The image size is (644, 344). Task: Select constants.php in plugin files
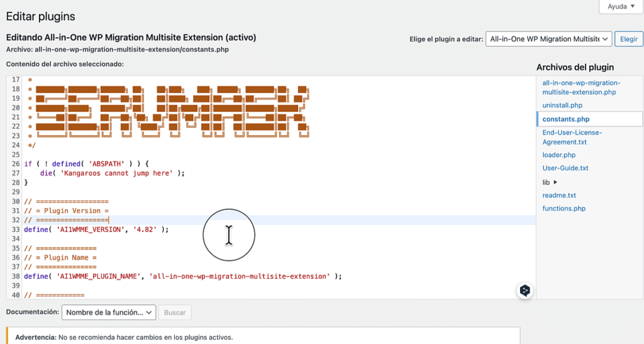(565, 119)
